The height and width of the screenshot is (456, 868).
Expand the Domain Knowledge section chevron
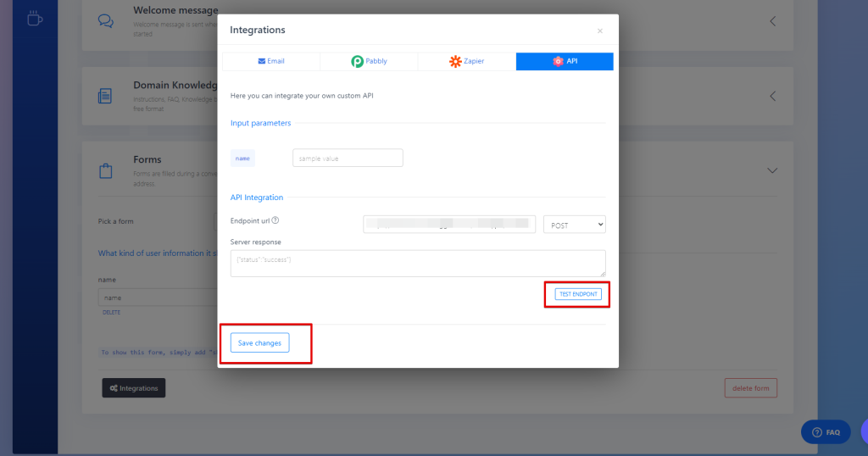click(772, 96)
